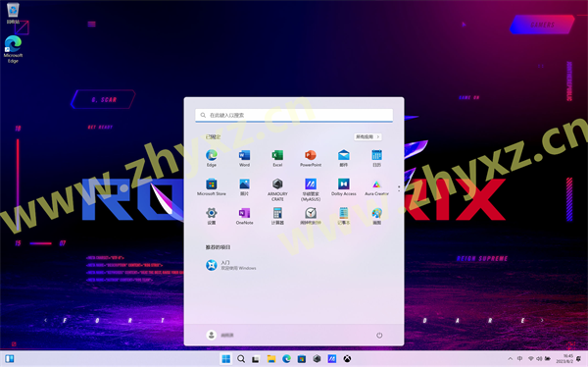This screenshot has width=588, height=367.
Task: Click the power button in Start menu
Action: tap(379, 335)
